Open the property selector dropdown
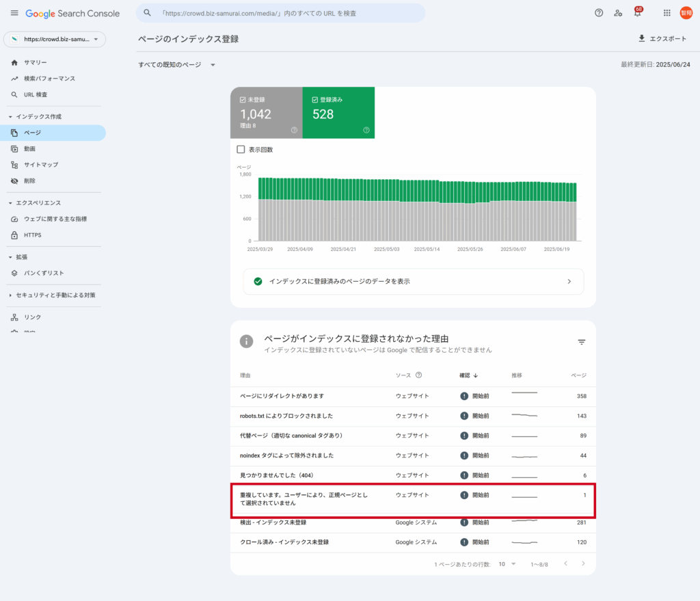Viewport: 700px width, 601px height. tap(55, 39)
